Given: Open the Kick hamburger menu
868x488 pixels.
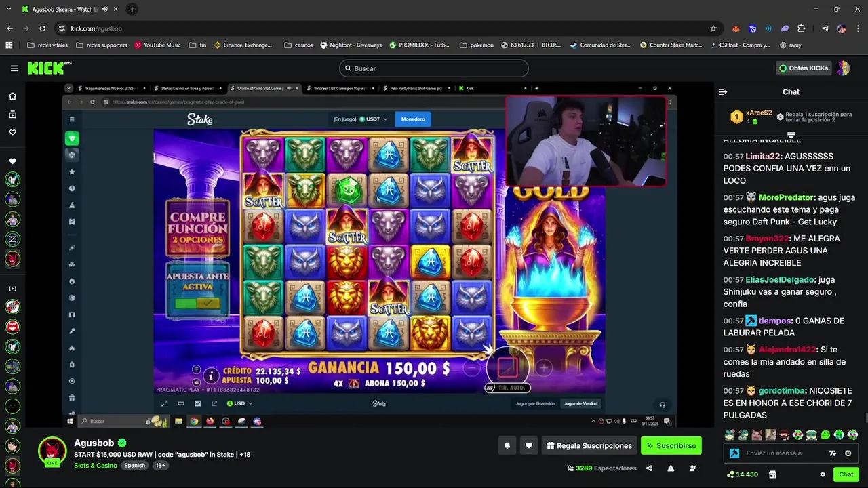Looking at the screenshot, I should [x=14, y=68].
